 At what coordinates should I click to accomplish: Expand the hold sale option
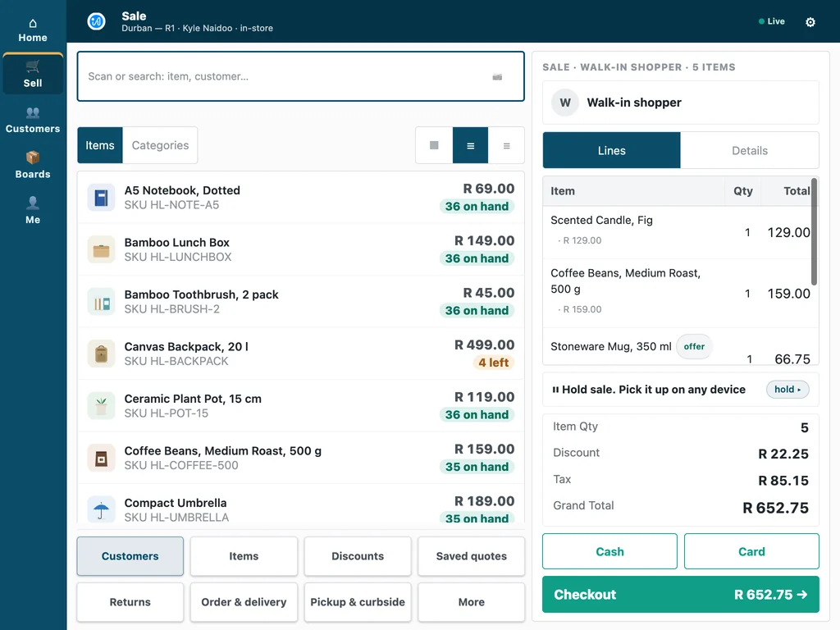click(787, 390)
